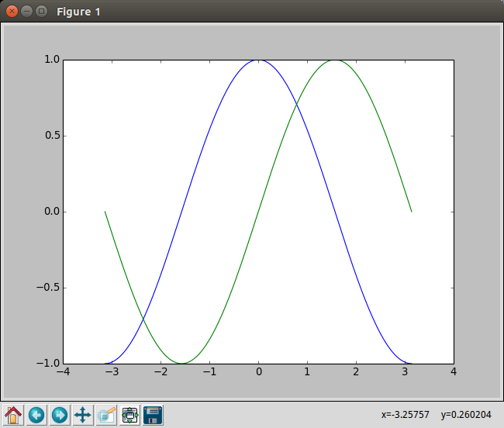Close the Figure 1 window
This screenshot has height=428, width=504.
tap(12, 12)
